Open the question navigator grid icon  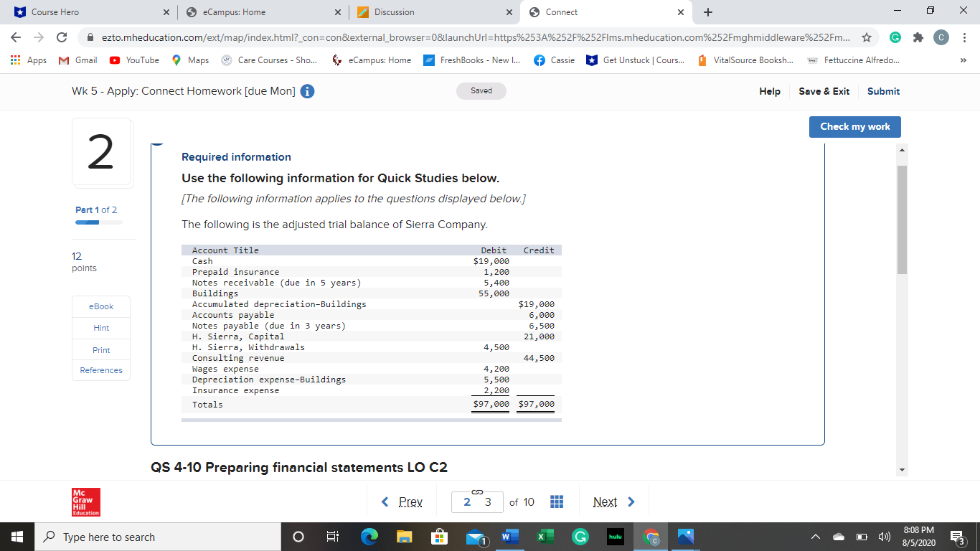557,501
